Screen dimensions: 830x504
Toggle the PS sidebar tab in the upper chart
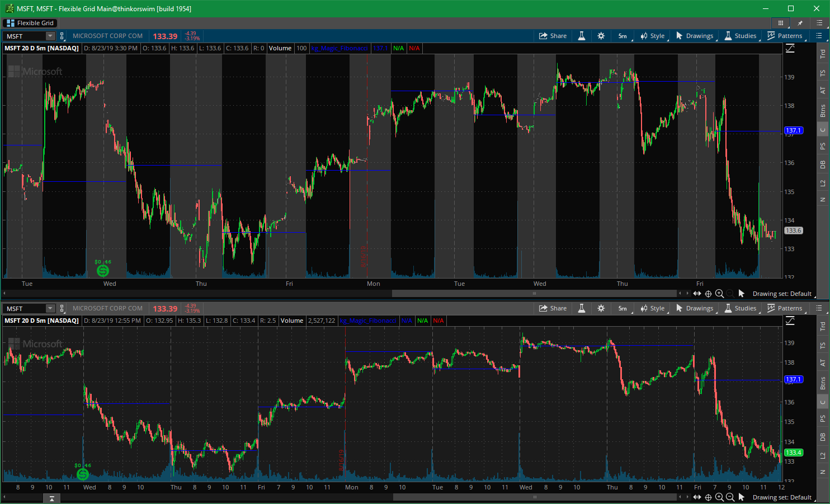[x=823, y=147]
